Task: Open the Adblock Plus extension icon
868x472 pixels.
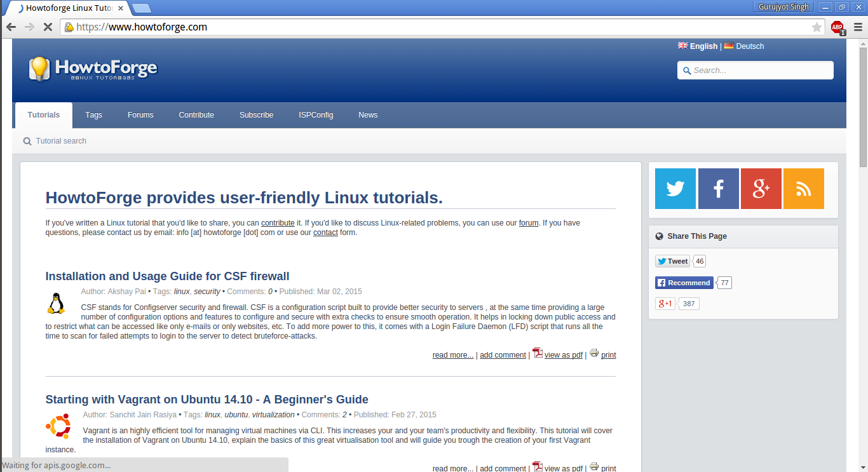Action: (x=837, y=27)
